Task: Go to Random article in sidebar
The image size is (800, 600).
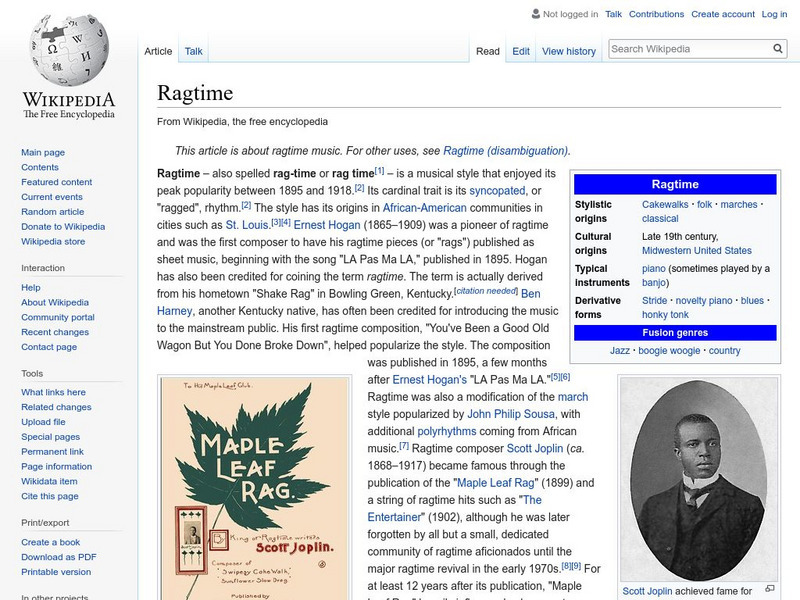Action: 53,212
